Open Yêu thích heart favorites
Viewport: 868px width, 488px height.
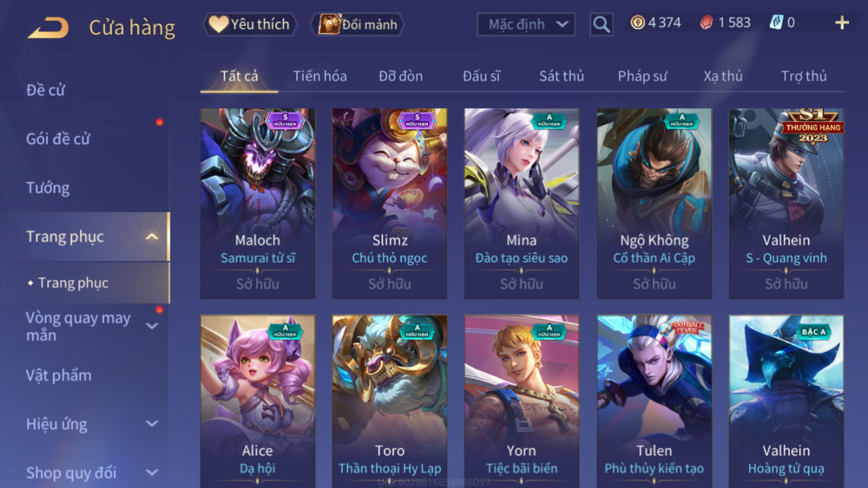250,24
